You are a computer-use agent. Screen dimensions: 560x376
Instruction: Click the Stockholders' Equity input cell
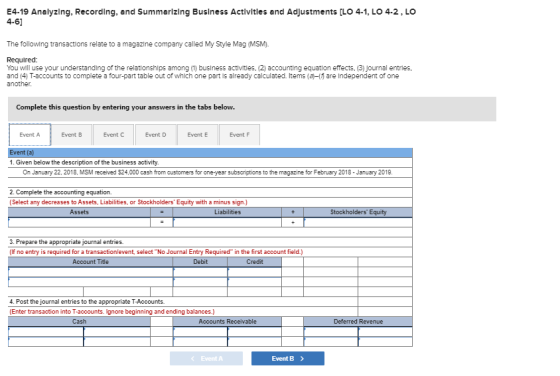tap(358, 222)
